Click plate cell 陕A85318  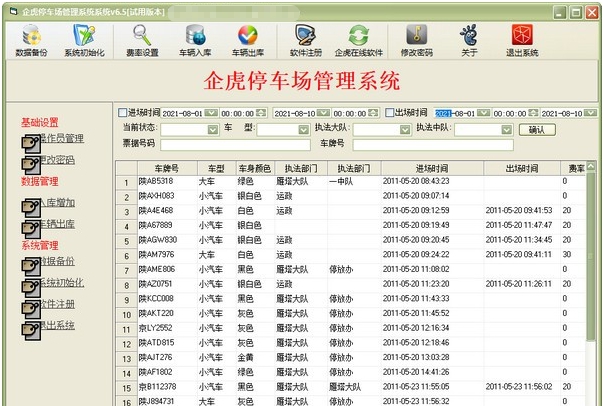coord(167,181)
